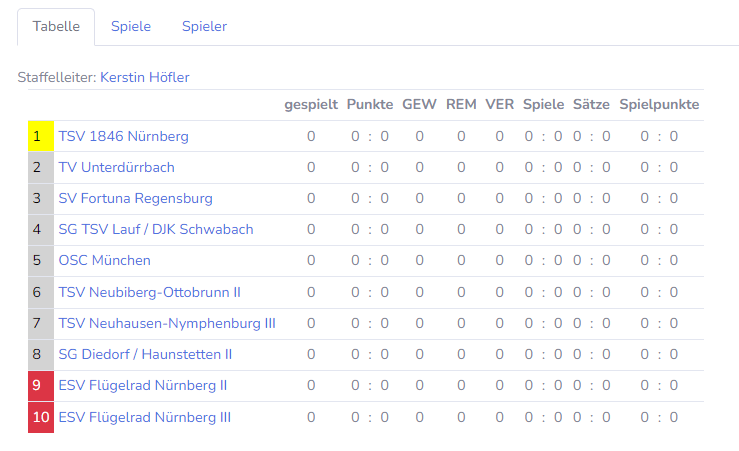
Task: Click SG TSV Lauf / DJK Schwabach
Action: click(156, 229)
